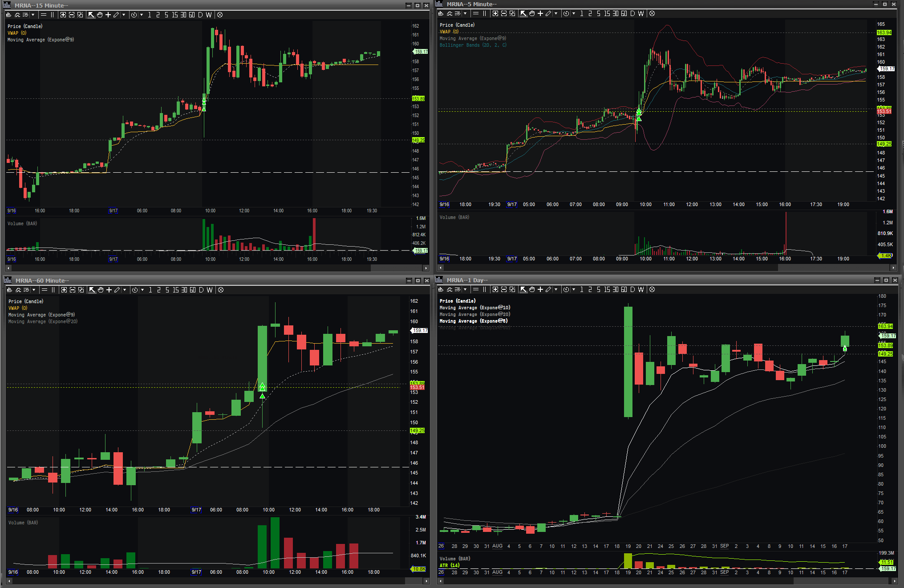Add vertical line in 15 Minute chart
Screen dimensions: 904x588
pyautogui.click(x=52, y=15)
